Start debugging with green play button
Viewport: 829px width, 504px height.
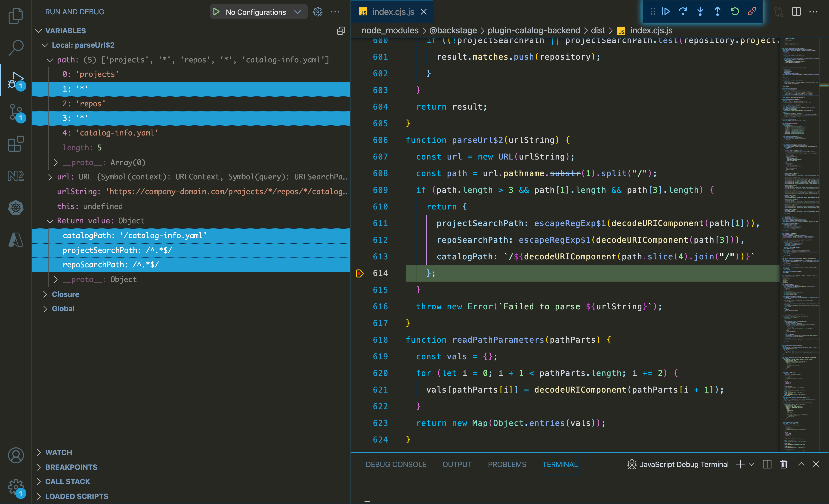(216, 12)
